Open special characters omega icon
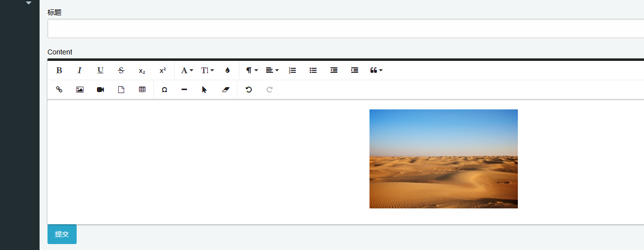The image size is (644, 250). point(164,90)
